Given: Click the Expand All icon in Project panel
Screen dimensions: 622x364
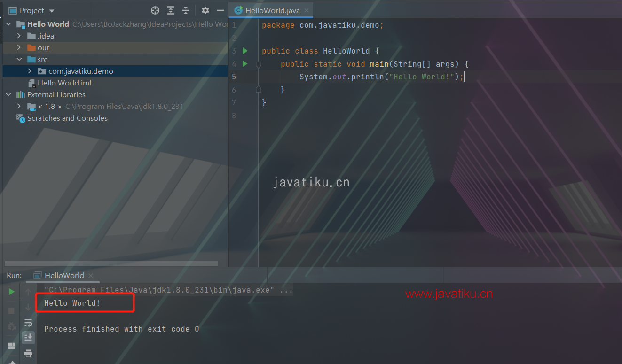Looking at the screenshot, I should pos(171,10).
